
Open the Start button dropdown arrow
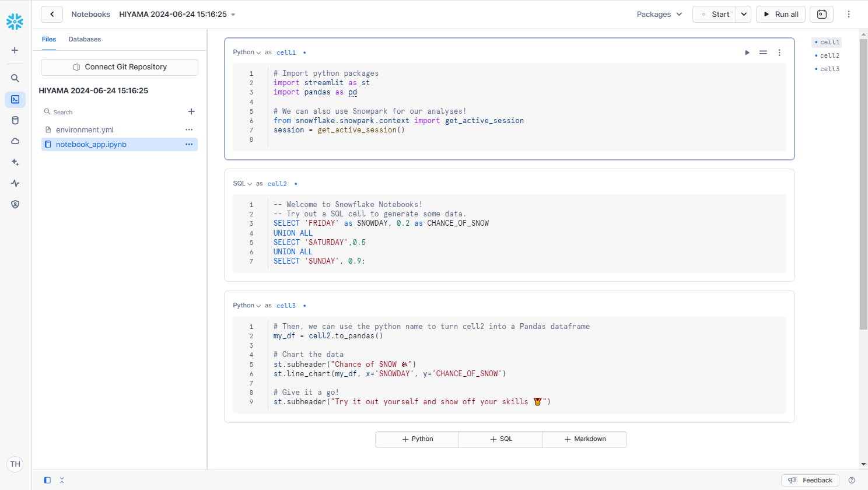[x=744, y=14]
